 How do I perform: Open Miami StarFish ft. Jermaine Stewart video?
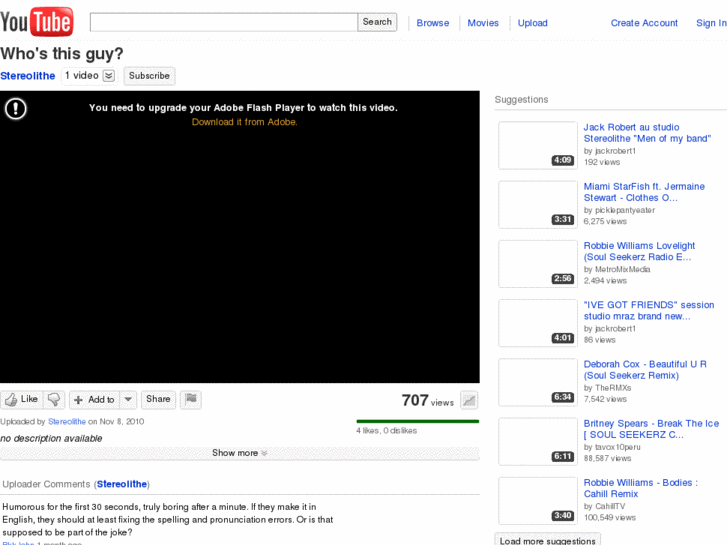pos(644,192)
